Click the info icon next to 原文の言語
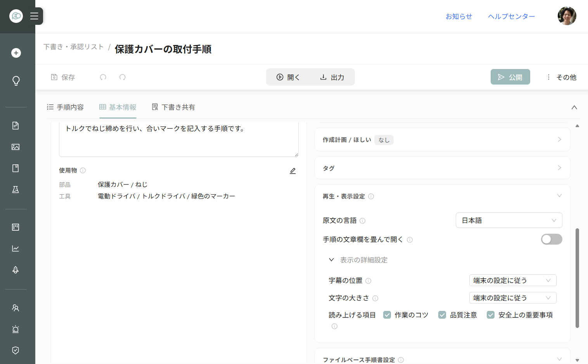588x364 pixels. pos(363,221)
